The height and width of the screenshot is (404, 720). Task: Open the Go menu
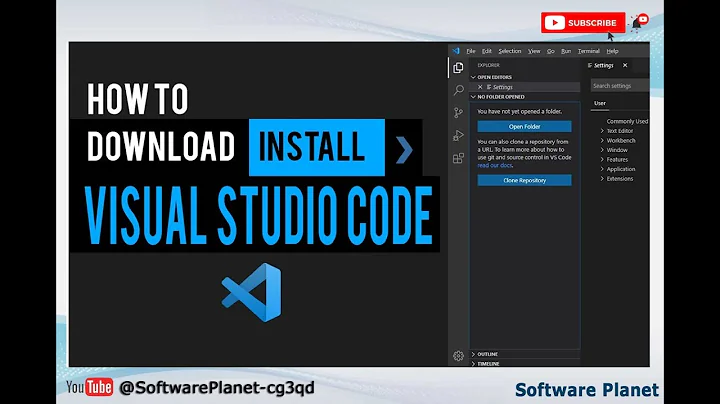click(x=551, y=51)
